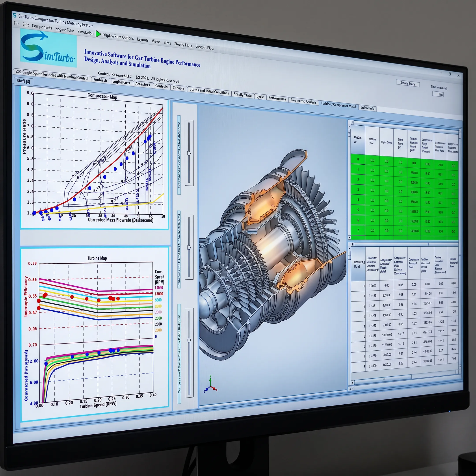Image resolution: width=476 pixels, height=476 pixels.
Task: Click the Corr. Speed [RPM] legend heading
Action: (x=159, y=277)
